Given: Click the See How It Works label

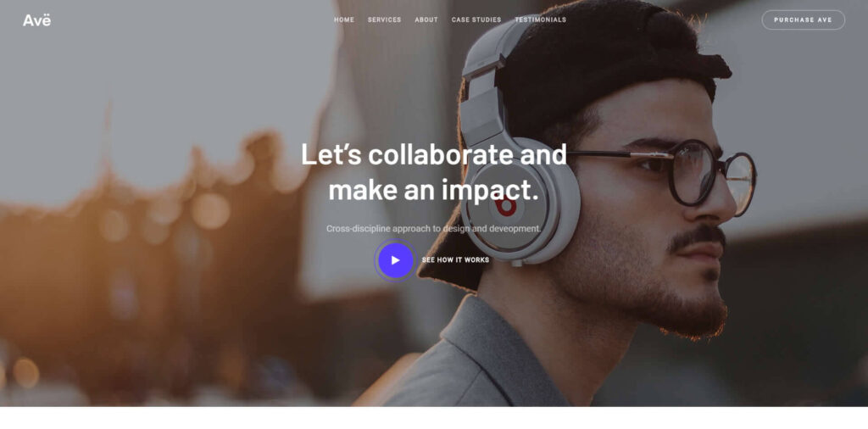Looking at the screenshot, I should click(455, 260).
